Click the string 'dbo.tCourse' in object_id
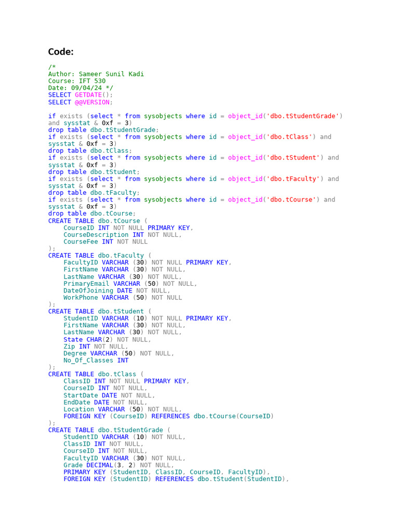This screenshot has height=532, width=399. tap(291, 199)
